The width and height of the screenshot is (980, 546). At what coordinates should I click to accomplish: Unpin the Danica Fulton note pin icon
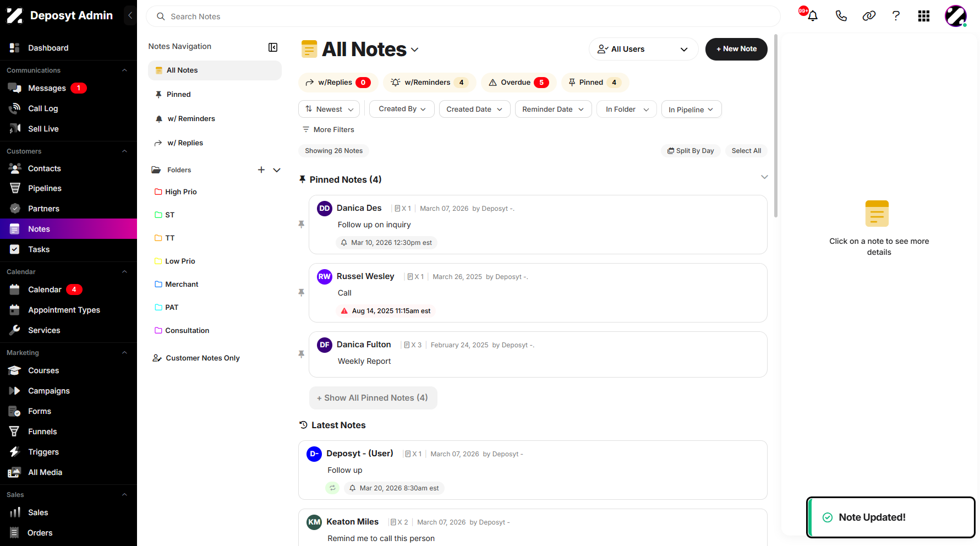301,354
